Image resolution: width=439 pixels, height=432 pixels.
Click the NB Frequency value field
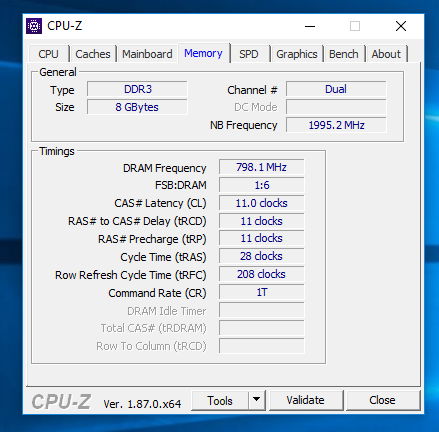click(336, 125)
